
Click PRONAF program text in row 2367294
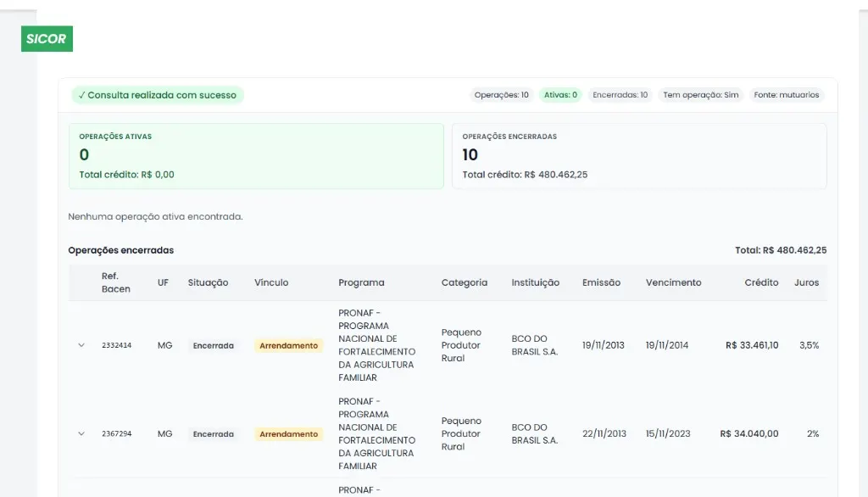point(377,434)
